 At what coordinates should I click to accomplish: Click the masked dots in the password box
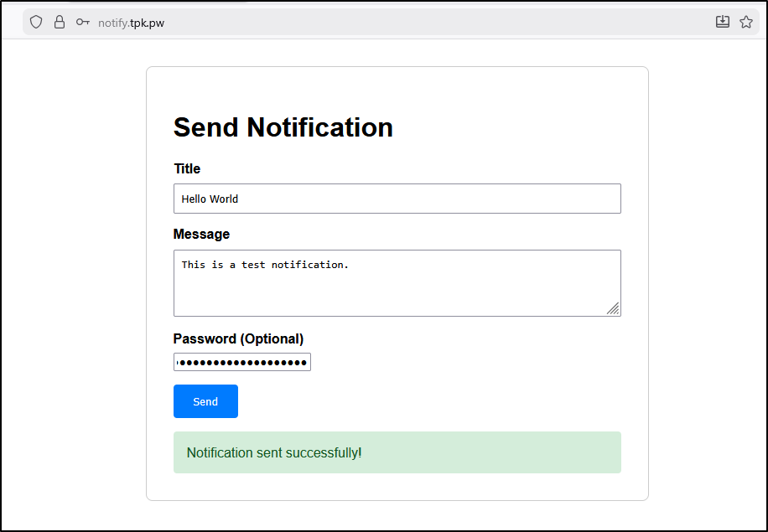click(243, 362)
